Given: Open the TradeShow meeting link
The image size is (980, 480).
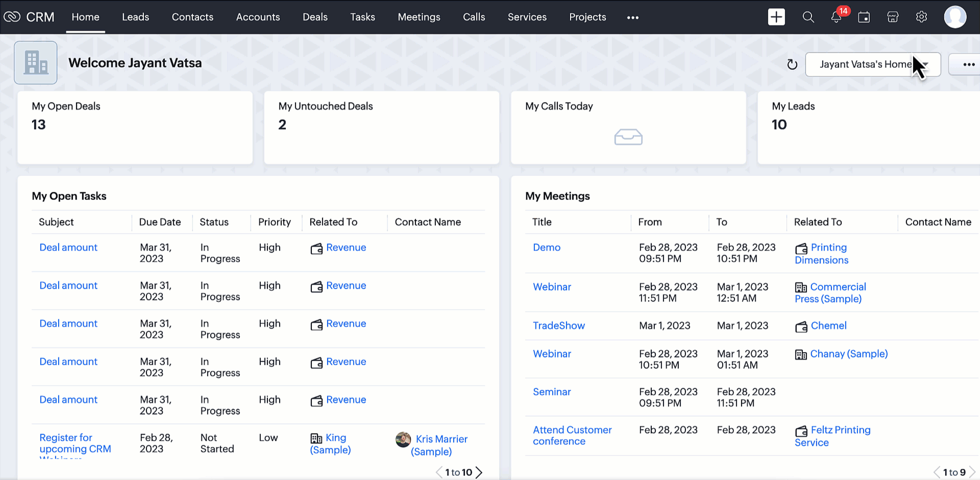Looking at the screenshot, I should 558,325.
